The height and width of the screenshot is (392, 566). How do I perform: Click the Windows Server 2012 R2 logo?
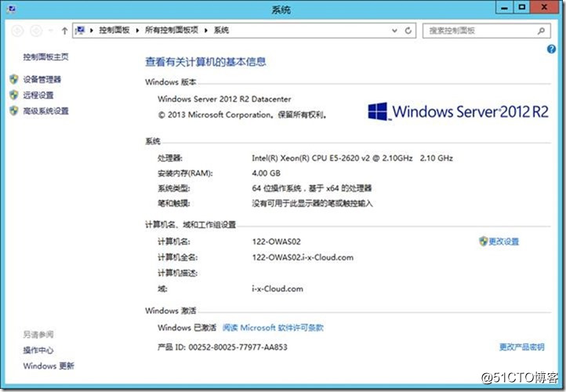(458, 111)
